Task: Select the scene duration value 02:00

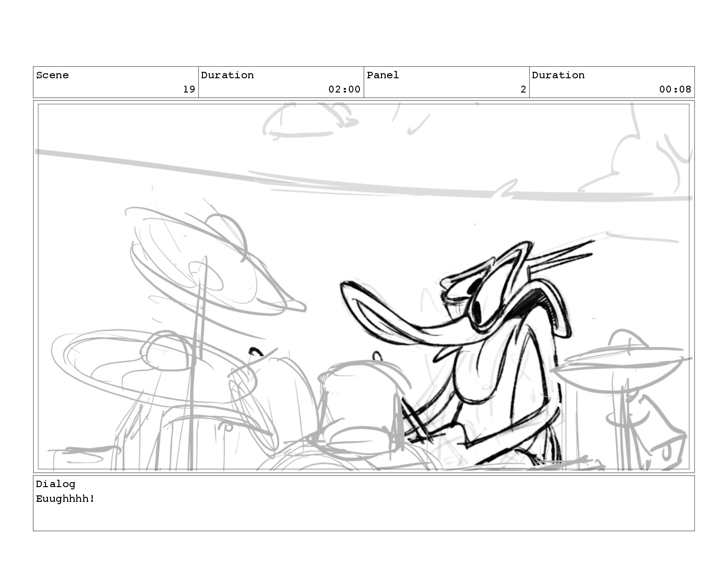Action: [344, 89]
